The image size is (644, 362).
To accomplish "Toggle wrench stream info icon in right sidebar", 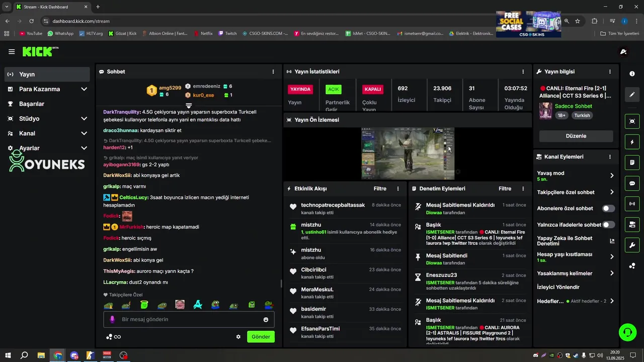I will [x=632, y=245].
